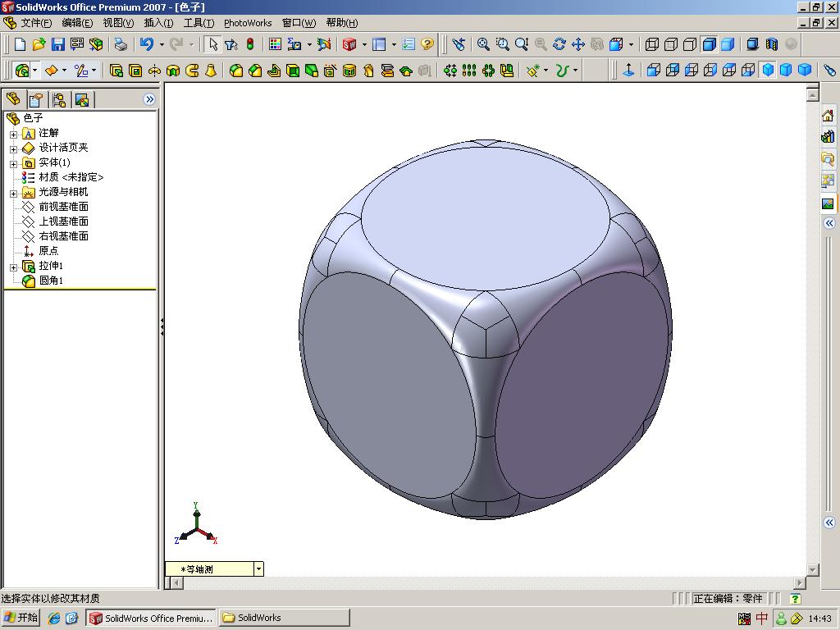Open the 文件(F) menu
The width and height of the screenshot is (840, 630).
click(36, 22)
